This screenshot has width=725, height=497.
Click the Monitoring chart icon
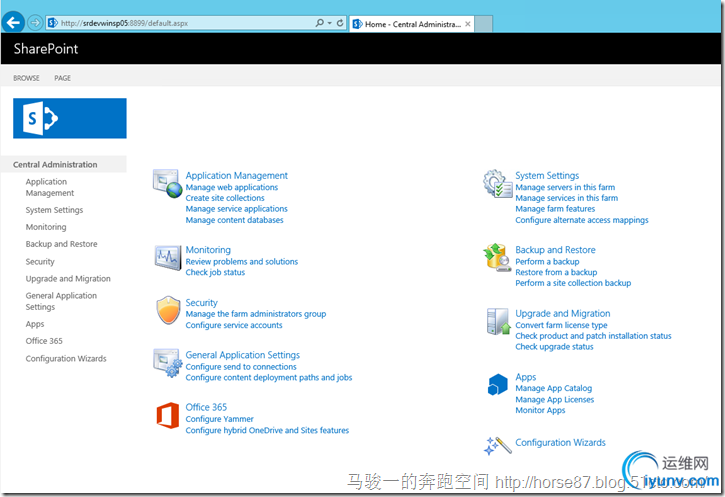coord(168,258)
